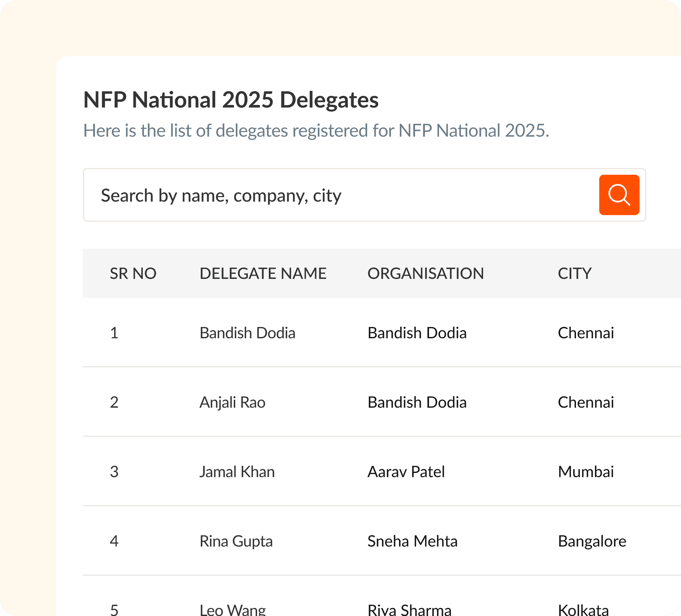Click serial number 3 cell

coord(114,472)
